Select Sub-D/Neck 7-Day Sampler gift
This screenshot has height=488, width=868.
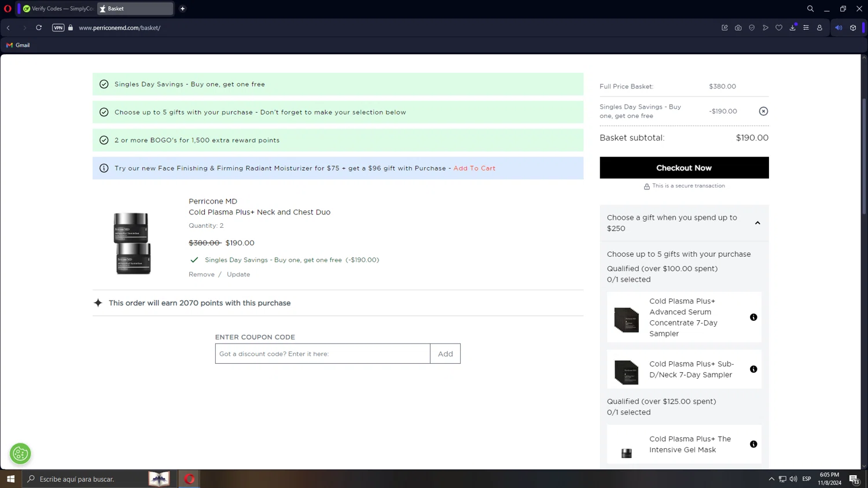pyautogui.click(x=684, y=369)
